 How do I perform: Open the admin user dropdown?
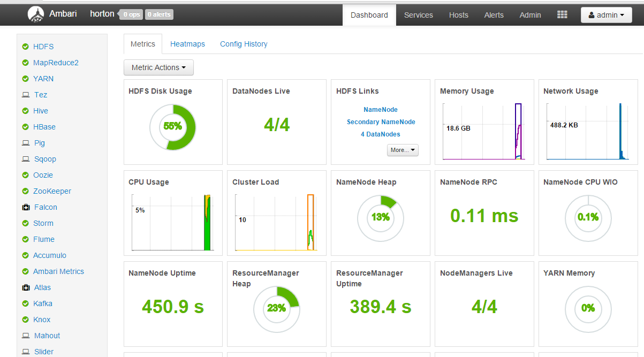pos(606,15)
